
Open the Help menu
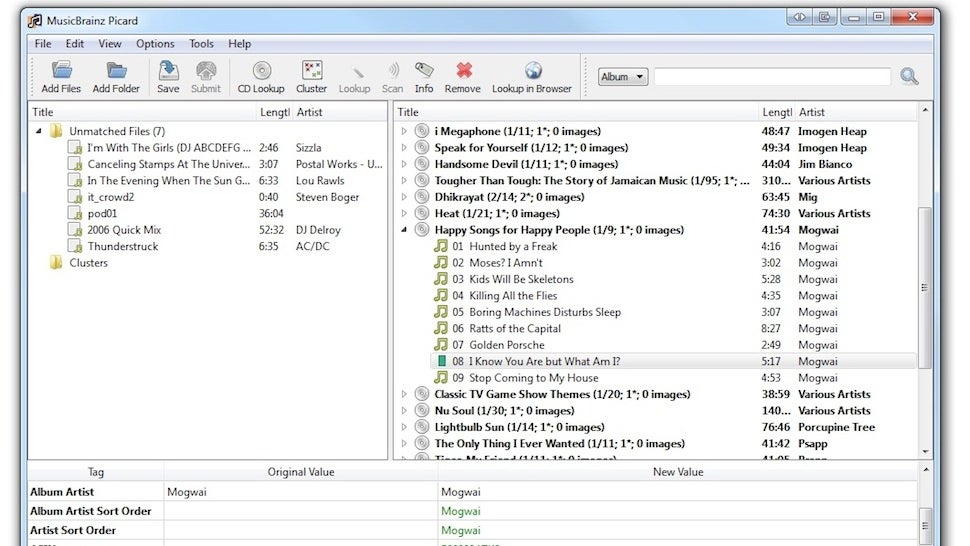[x=239, y=43]
